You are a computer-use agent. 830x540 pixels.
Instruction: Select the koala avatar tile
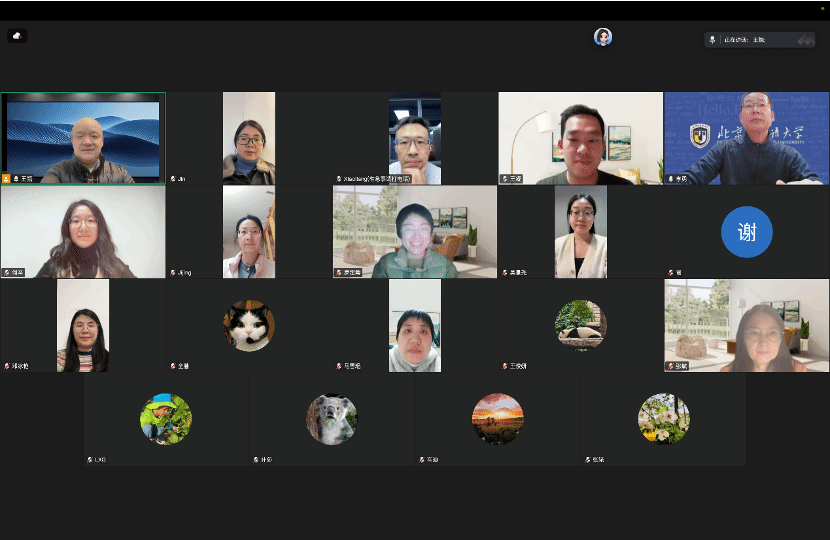(331, 419)
